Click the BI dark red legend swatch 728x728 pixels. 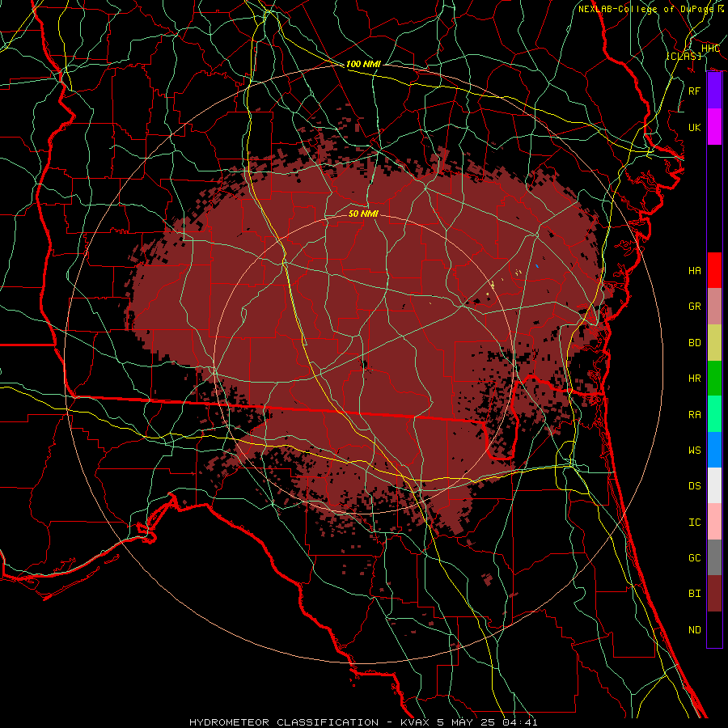(714, 594)
